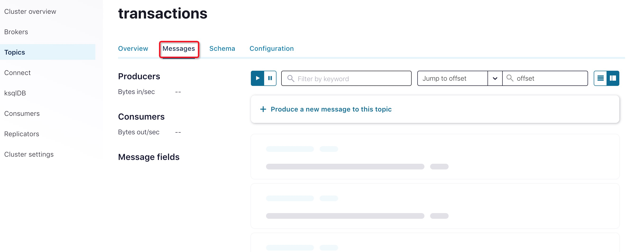Navigate to Brokers in the sidebar

pos(16,32)
